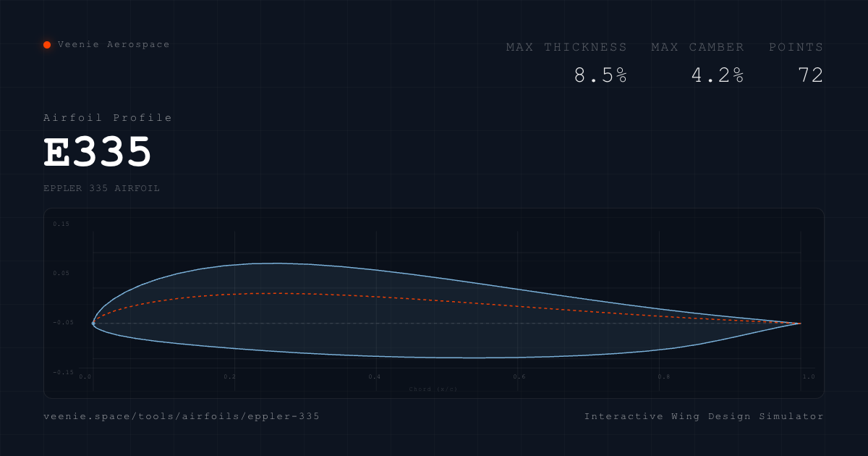
Task: Select the POINTS label
Action: click(796, 47)
